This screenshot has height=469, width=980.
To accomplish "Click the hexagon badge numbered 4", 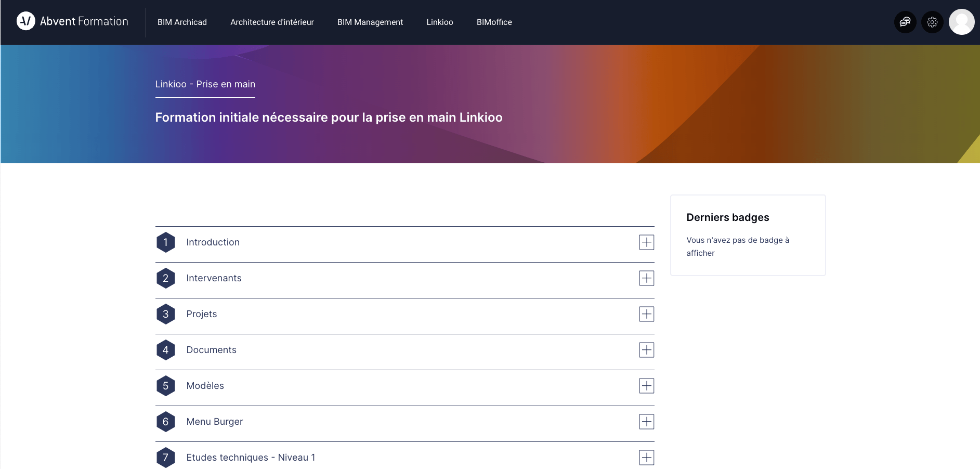I will (165, 350).
